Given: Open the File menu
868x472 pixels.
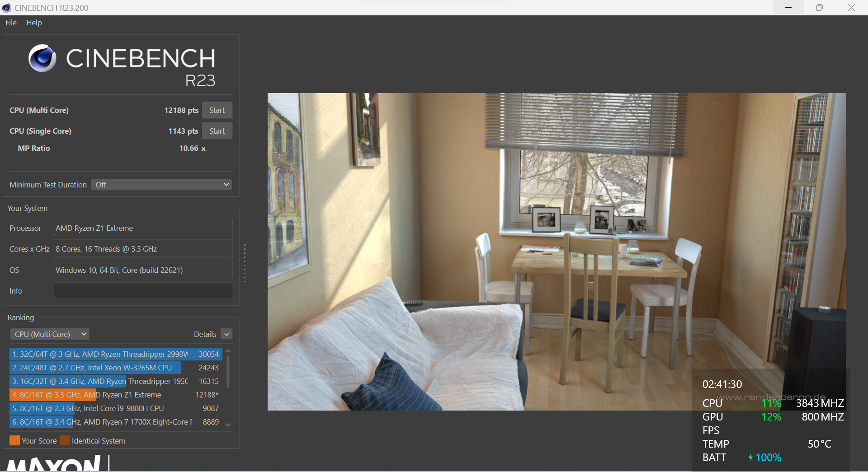Looking at the screenshot, I should point(11,23).
